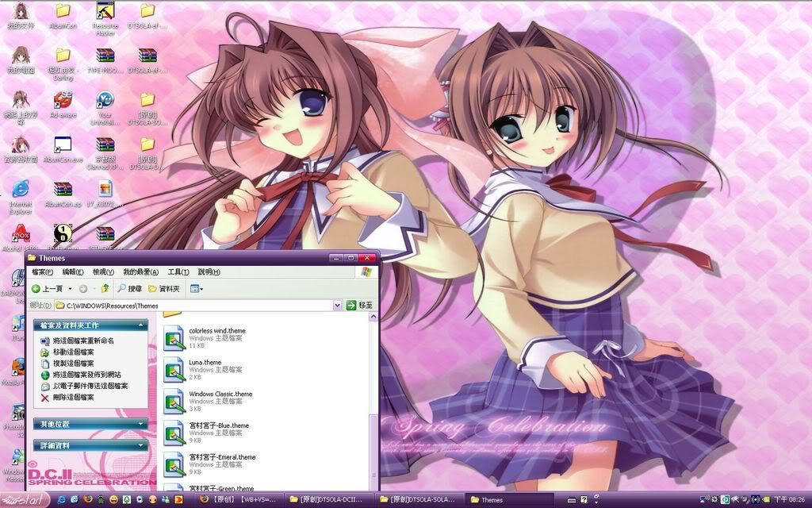Select the colorless wind.theme file icon
Screen dimensions: 812x508
[174, 338]
